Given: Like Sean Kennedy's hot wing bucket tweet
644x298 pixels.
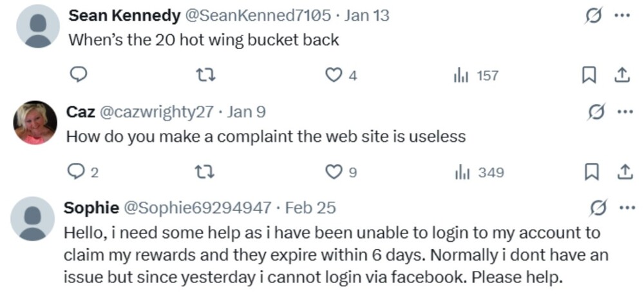Looking at the screenshot, I should pos(334,76).
